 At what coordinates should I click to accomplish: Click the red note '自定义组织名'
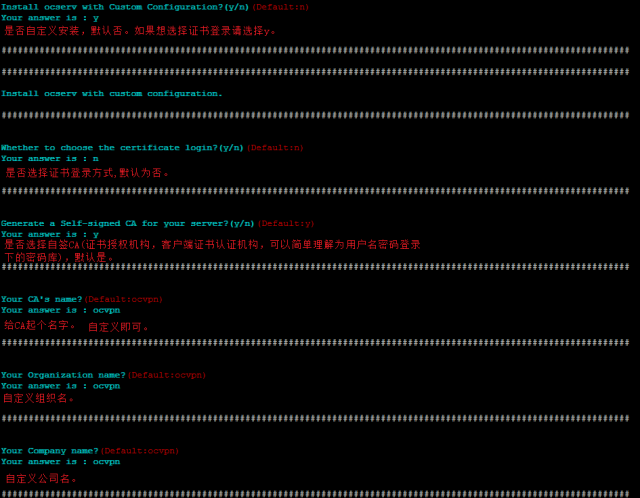click(x=38, y=398)
